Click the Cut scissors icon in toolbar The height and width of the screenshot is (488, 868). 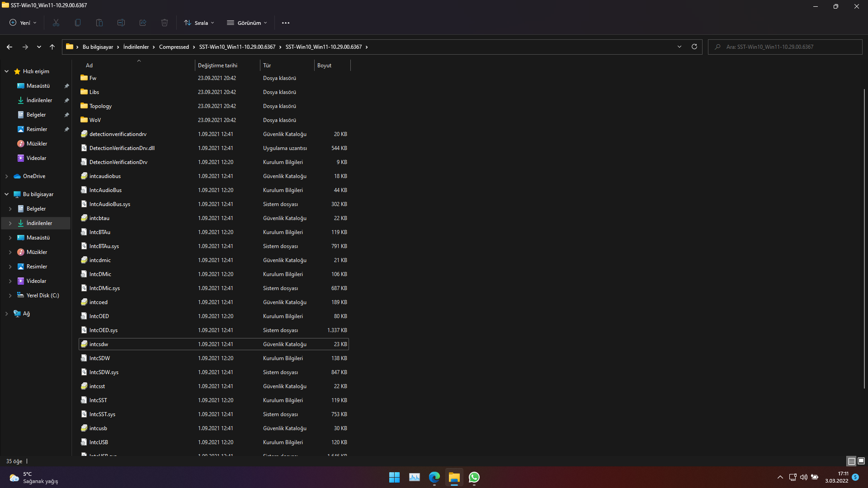pos(56,23)
